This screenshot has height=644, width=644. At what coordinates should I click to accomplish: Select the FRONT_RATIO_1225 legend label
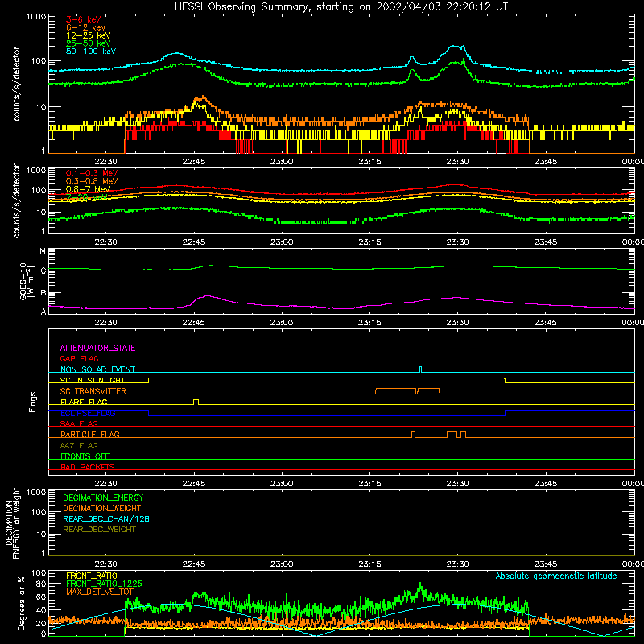click(x=104, y=584)
